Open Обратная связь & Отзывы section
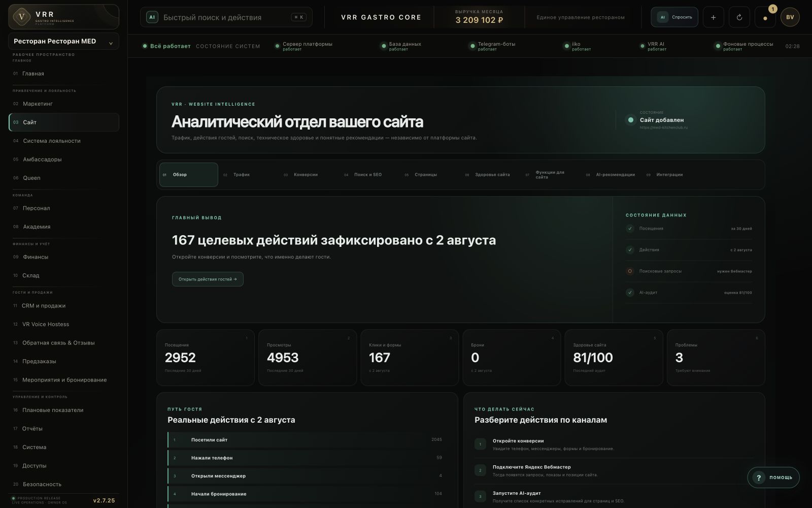This screenshot has width=812, height=508. 63,343
